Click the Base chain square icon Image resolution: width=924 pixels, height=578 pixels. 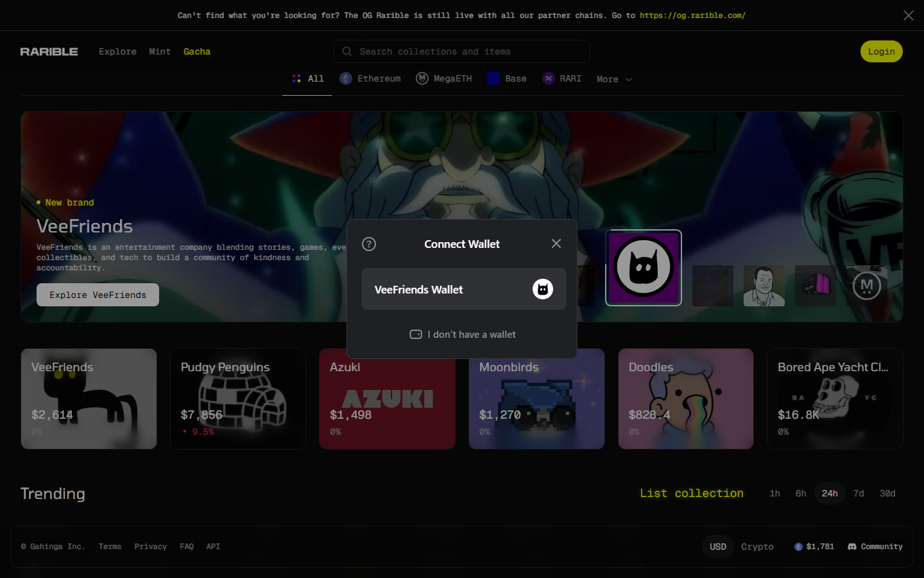tap(493, 78)
